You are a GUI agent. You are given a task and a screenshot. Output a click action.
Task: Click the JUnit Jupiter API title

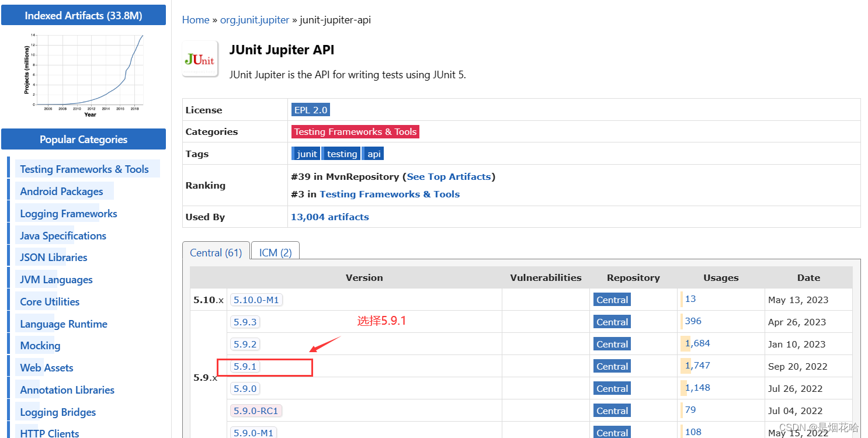(282, 50)
